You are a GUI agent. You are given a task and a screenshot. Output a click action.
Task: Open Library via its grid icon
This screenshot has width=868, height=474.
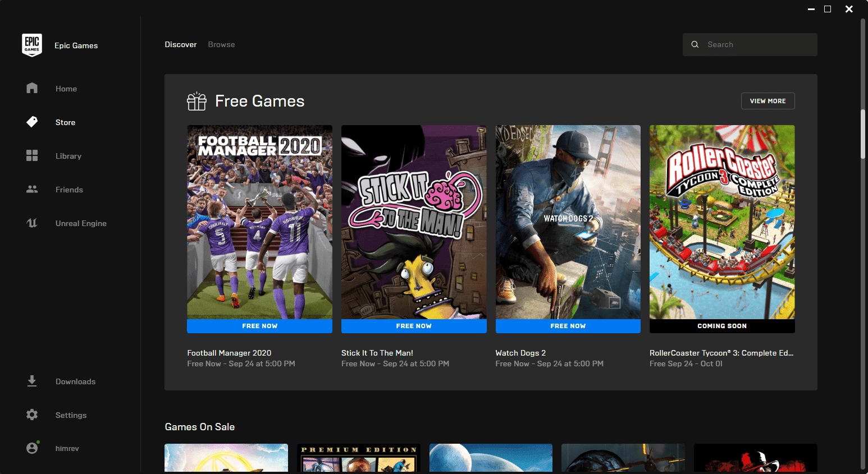(32, 155)
